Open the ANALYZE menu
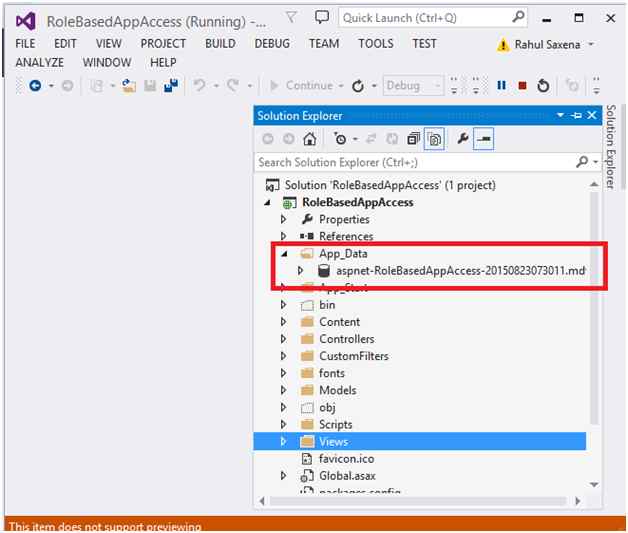The image size is (628, 533). click(40, 62)
